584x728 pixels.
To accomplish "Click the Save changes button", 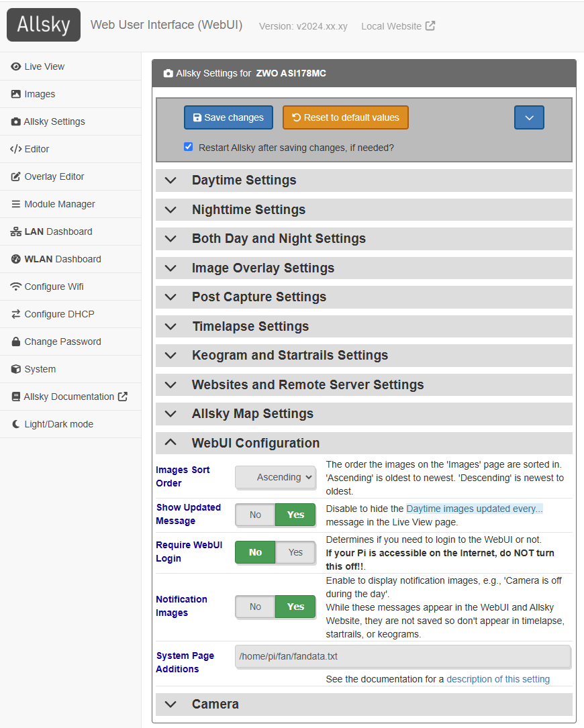I will click(228, 117).
